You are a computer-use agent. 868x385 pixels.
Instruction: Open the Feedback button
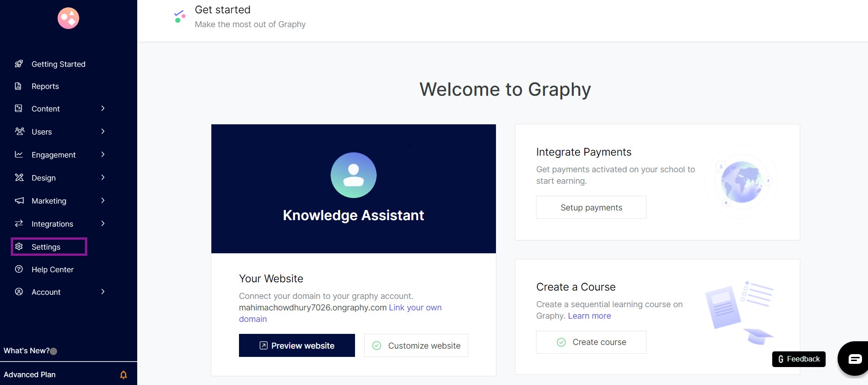point(799,359)
